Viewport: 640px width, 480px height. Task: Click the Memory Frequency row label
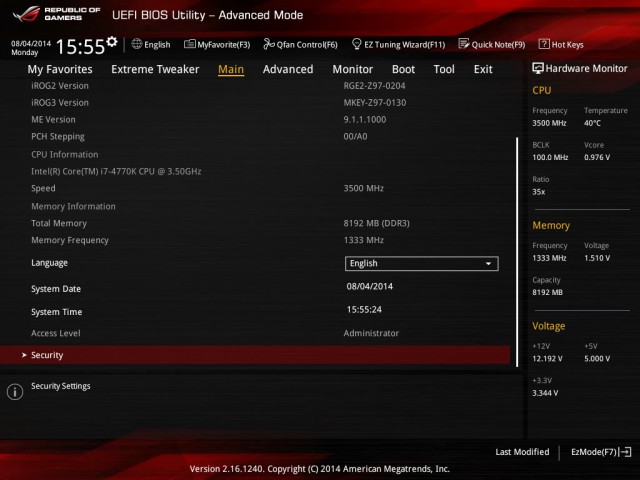tap(70, 240)
